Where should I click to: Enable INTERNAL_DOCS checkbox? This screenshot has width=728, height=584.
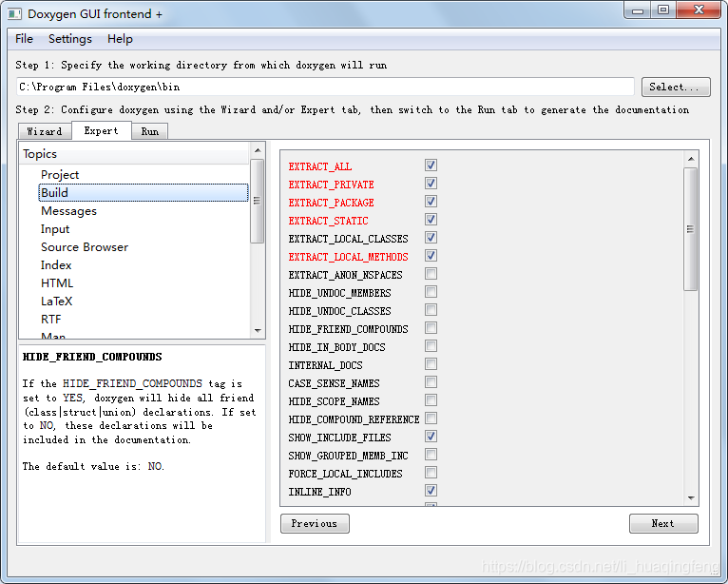(431, 364)
